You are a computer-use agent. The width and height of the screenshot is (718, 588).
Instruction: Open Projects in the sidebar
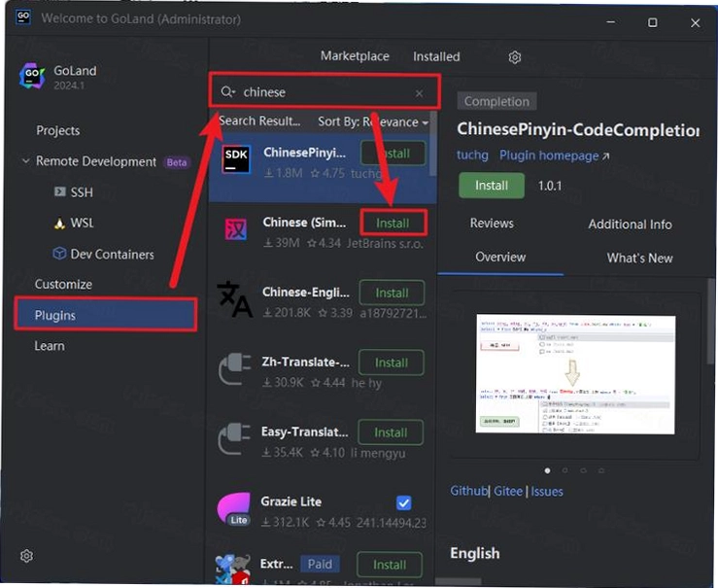[x=57, y=130]
